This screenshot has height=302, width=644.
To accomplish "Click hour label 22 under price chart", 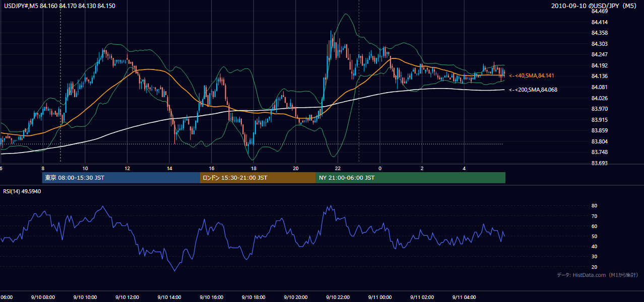I will (x=338, y=169).
